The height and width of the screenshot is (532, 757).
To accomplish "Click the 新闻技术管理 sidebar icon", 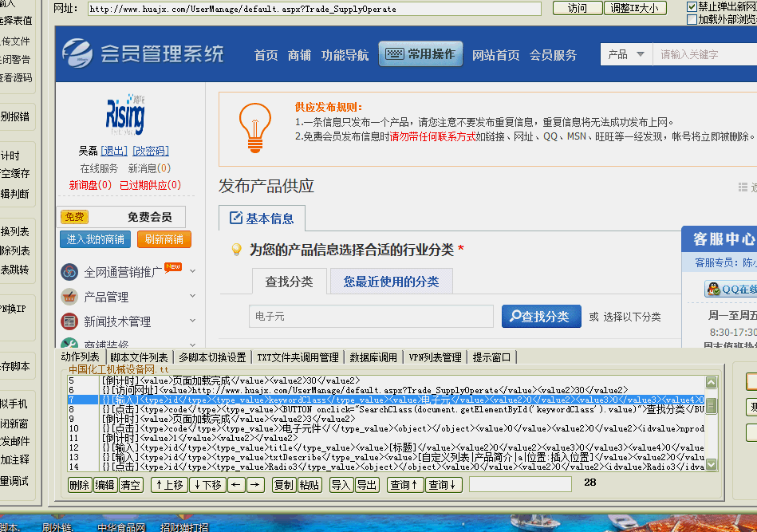I will 69,321.
